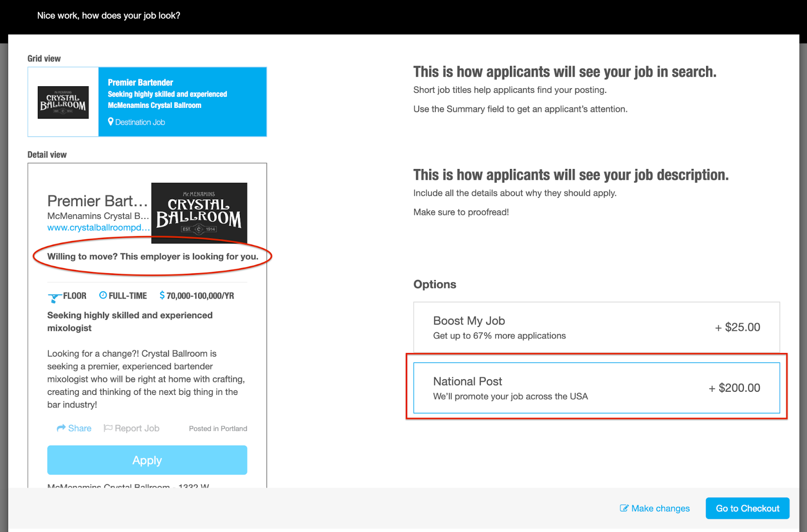This screenshot has height=532, width=807.
Task: Click the Detail view label
Action: tap(47, 155)
